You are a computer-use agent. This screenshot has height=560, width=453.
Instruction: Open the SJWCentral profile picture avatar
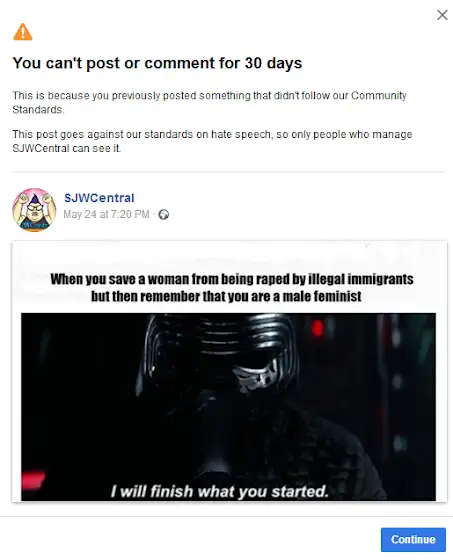click(34, 210)
